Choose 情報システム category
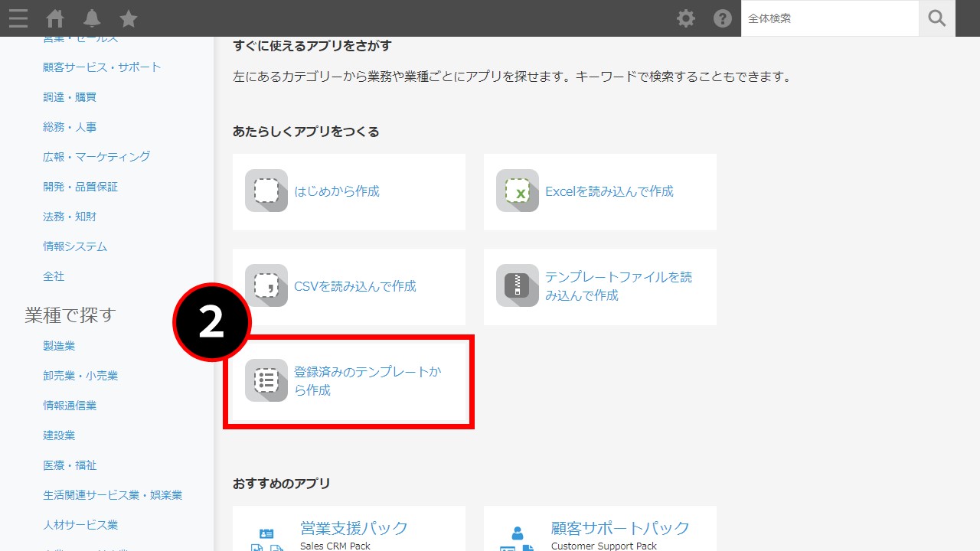 tap(75, 246)
